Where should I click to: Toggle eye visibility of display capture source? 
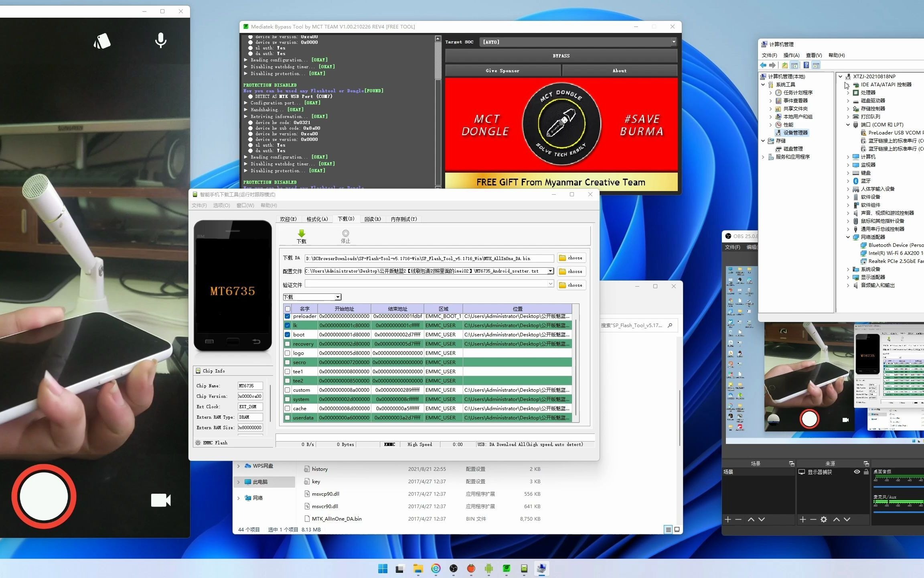click(857, 472)
